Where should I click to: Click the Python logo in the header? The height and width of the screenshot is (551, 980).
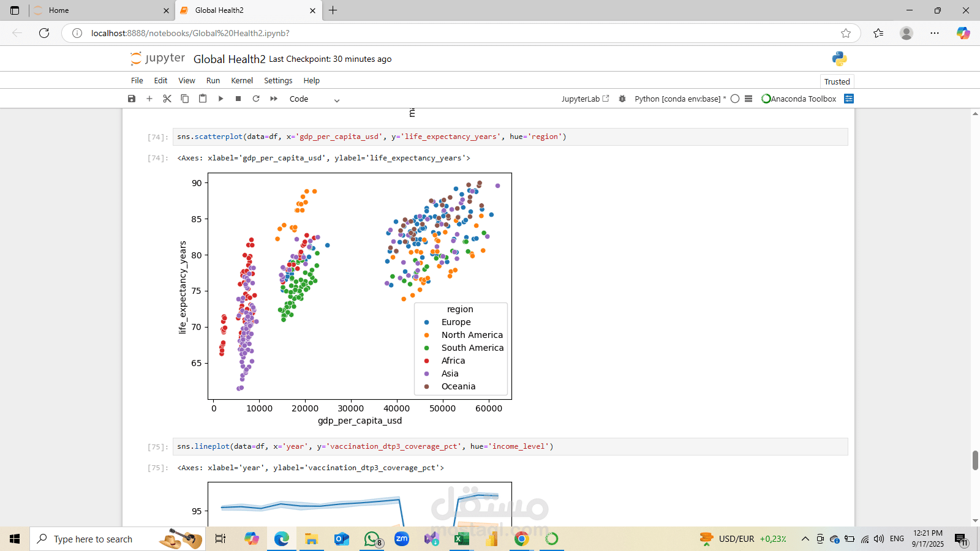pos(839,59)
